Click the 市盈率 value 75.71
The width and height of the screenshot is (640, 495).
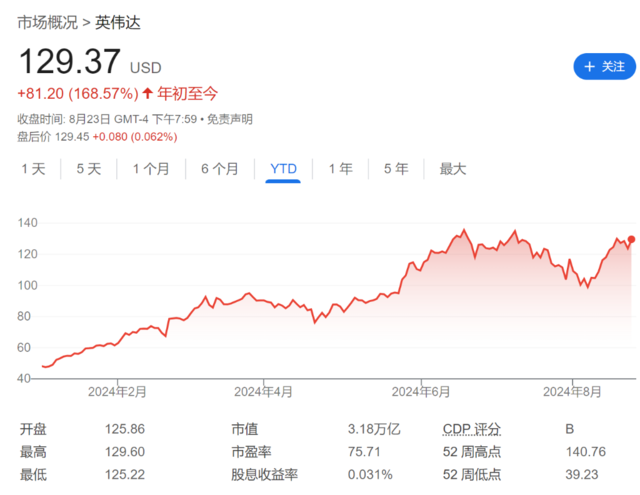364,452
